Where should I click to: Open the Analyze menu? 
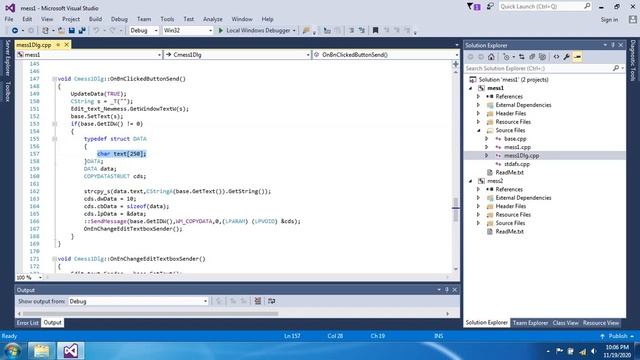click(x=213, y=19)
